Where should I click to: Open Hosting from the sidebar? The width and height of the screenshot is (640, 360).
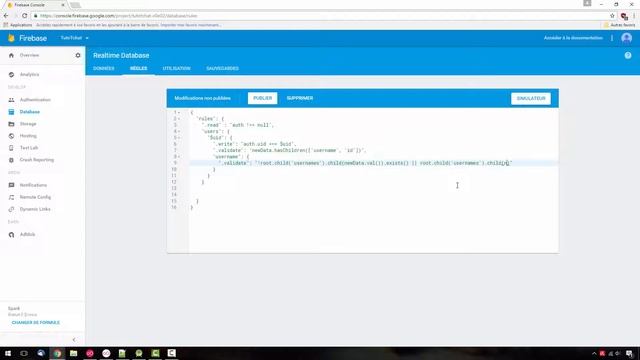coord(28,136)
